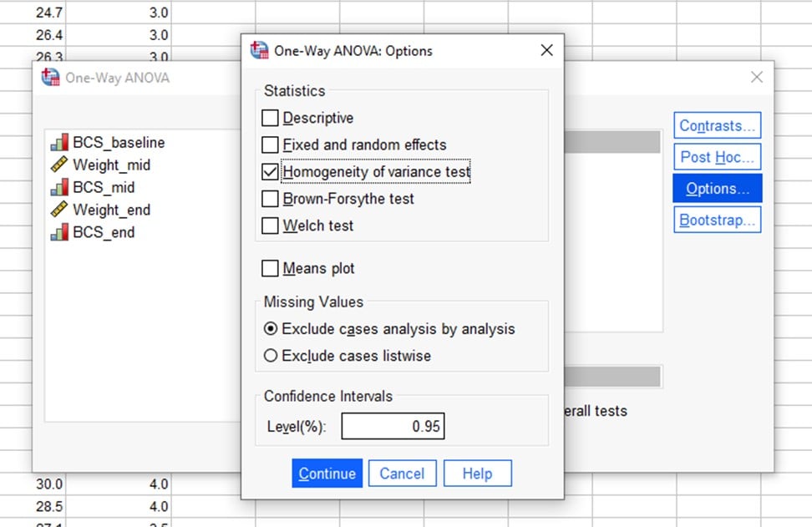The image size is (812, 527).
Task: Click the BCS_mid ordinal variable icon
Action: [x=59, y=187]
